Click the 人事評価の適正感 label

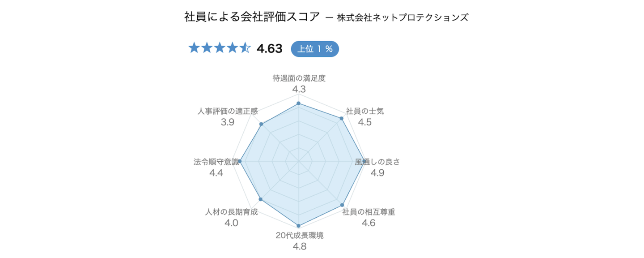[228, 111]
